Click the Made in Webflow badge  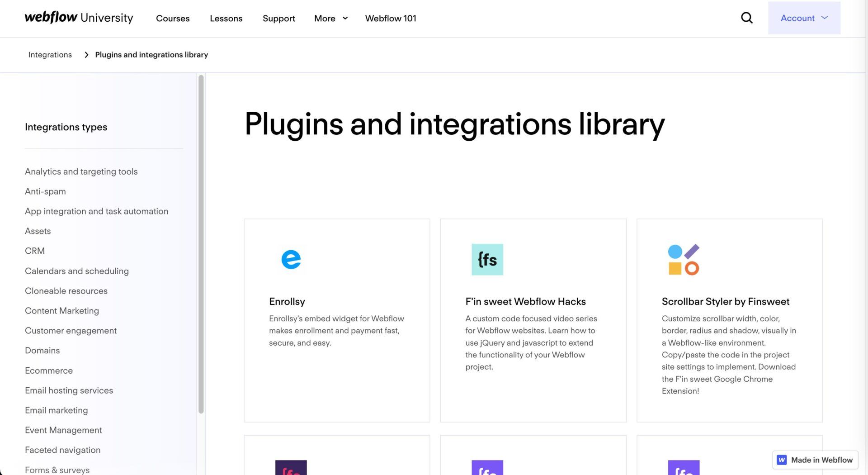815,460
